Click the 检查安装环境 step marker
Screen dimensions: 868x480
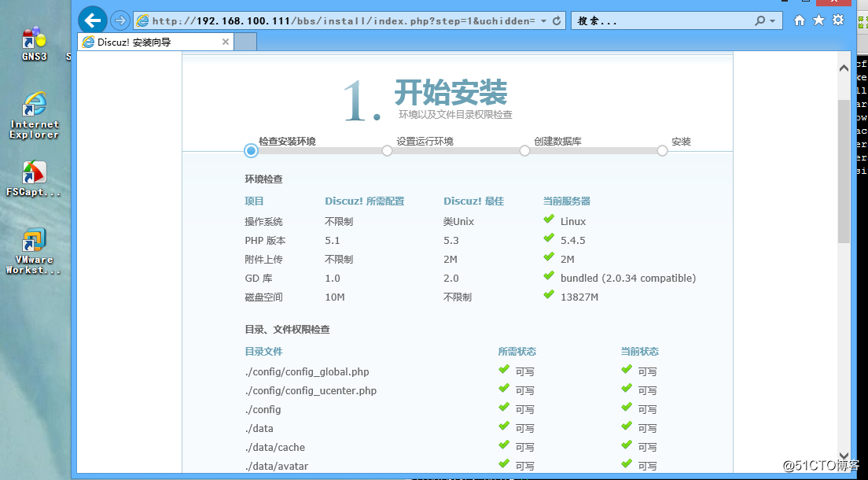[252, 151]
